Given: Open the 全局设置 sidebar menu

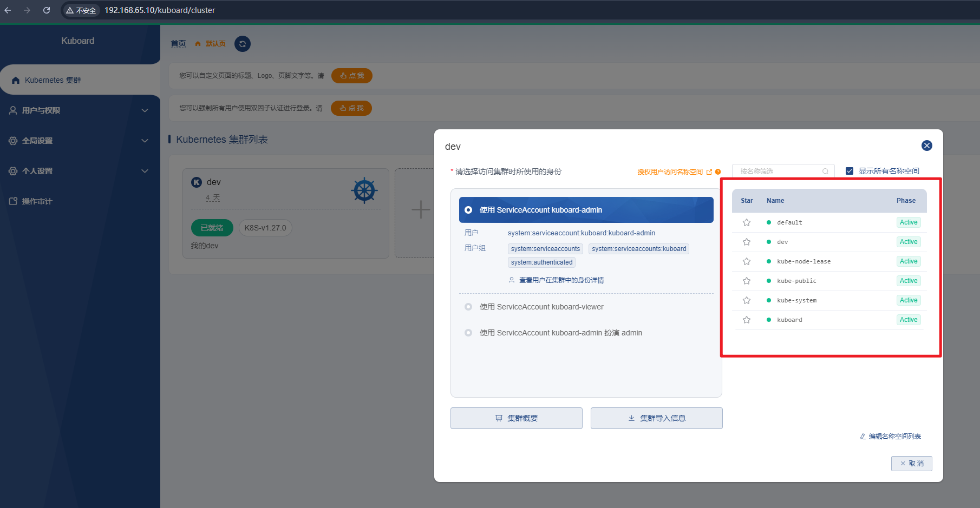Looking at the screenshot, I should [x=80, y=141].
